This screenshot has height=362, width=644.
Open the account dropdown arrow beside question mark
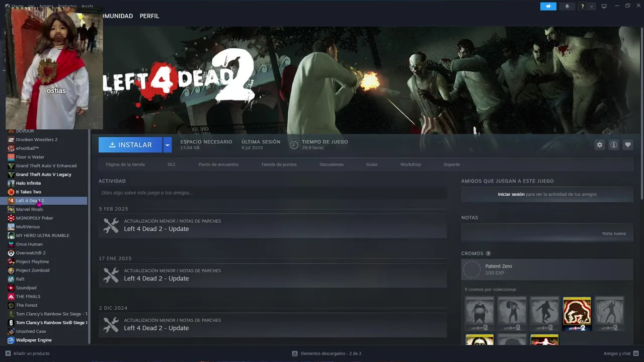pyautogui.click(x=591, y=7)
